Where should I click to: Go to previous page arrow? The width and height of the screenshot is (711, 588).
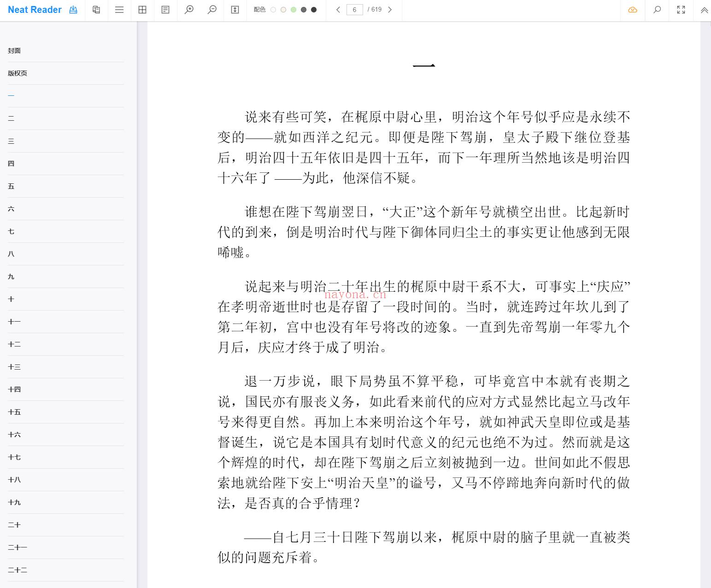point(338,10)
